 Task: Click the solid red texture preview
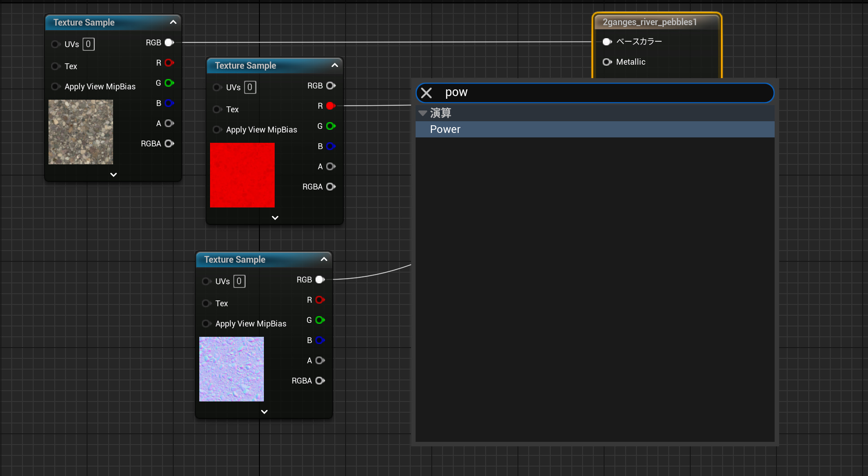pyautogui.click(x=242, y=175)
